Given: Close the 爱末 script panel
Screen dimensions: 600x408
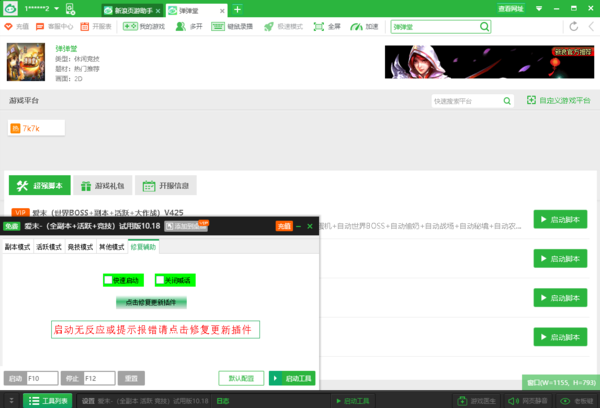Looking at the screenshot, I should coord(310,226).
